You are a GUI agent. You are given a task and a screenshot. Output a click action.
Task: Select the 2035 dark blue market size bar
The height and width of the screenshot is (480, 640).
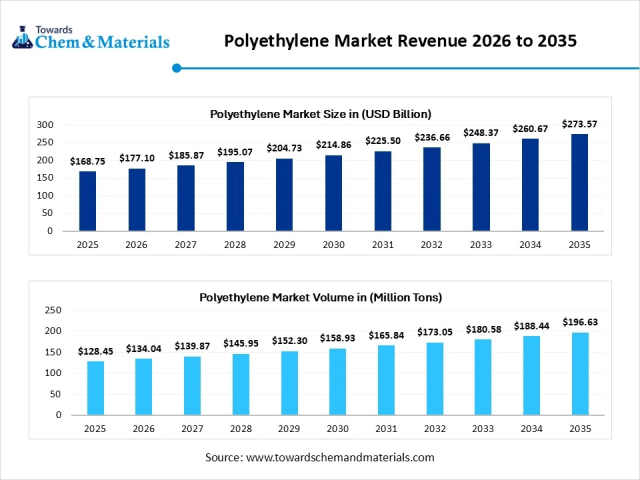point(579,182)
